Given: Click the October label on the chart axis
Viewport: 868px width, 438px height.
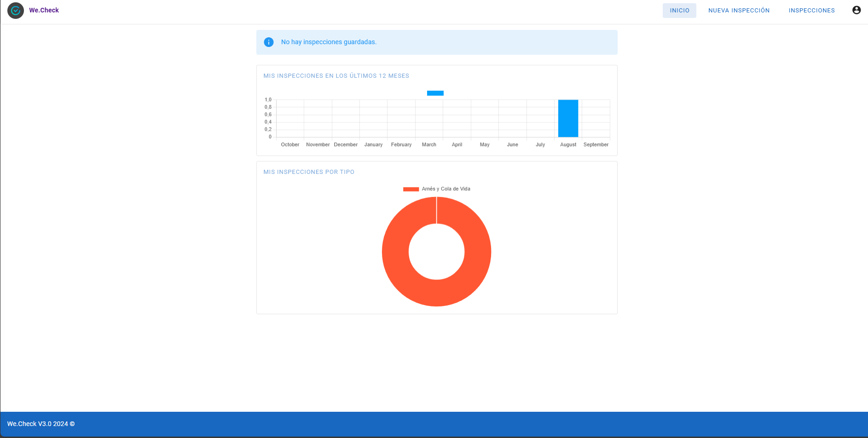Looking at the screenshot, I should click(x=290, y=145).
